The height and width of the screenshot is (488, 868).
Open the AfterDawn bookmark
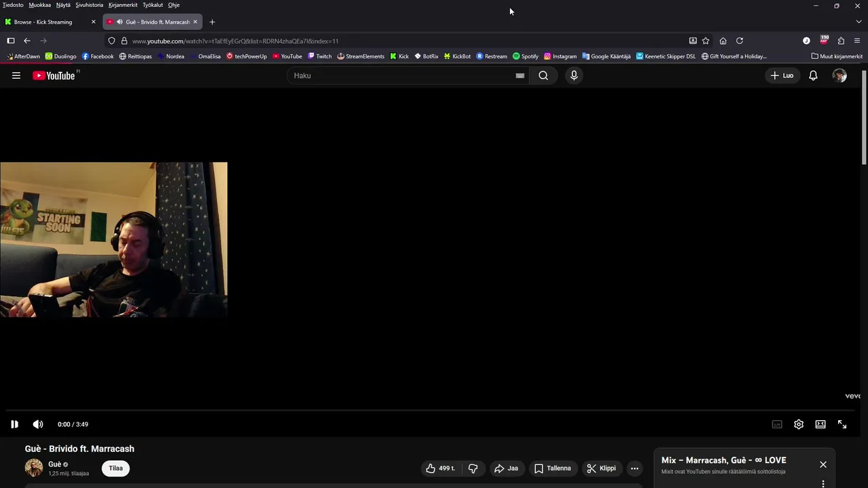pos(23,56)
